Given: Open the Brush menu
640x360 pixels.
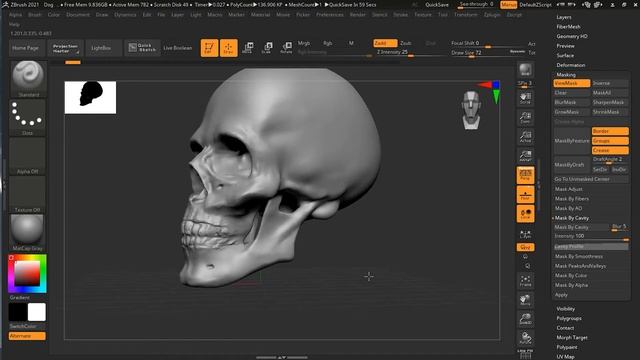Looking at the screenshot, I should tap(35, 15).
